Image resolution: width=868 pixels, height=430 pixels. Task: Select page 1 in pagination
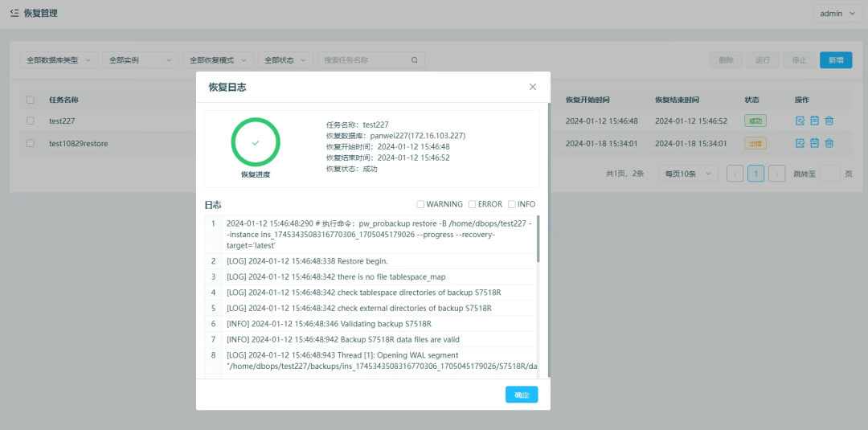point(755,174)
